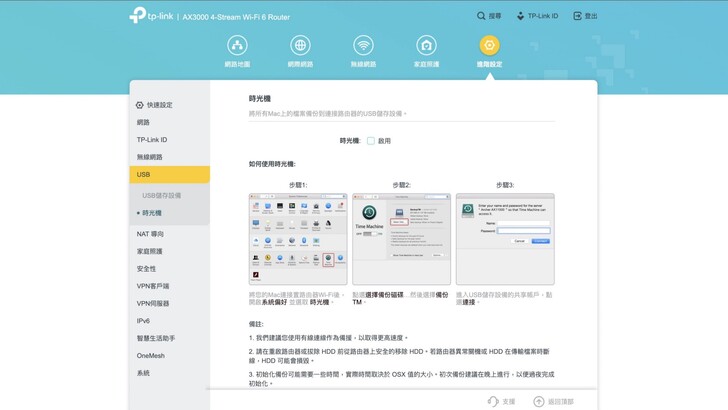Click the 步驟2 Time Machine screenshot
The height and width of the screenshot is (410, 728).
tap(401, 239)
